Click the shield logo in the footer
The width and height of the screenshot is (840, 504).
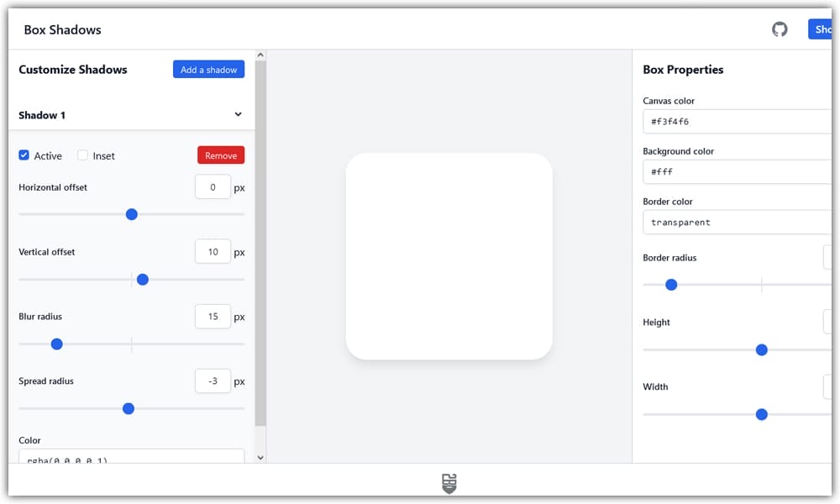coord(449,483)
